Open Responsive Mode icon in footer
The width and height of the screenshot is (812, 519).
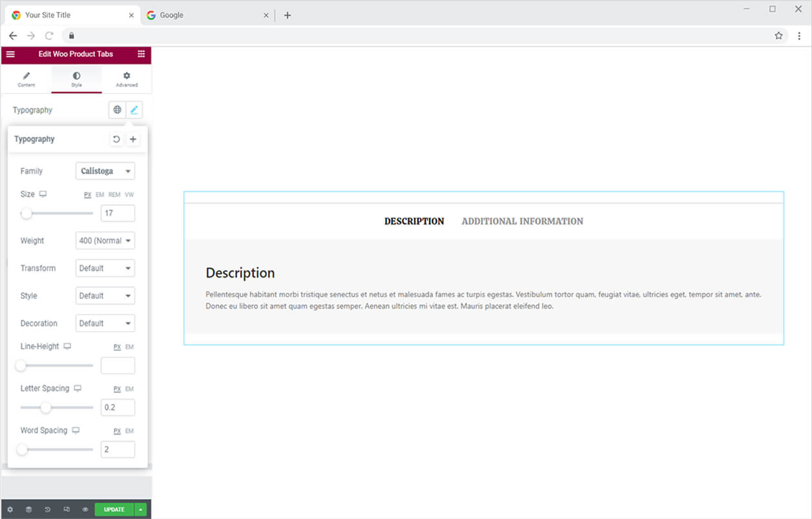click(67, 509)
